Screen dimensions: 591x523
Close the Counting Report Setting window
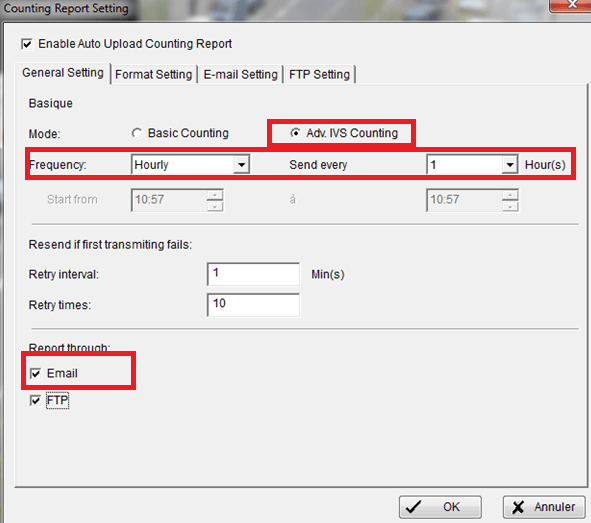coord(571,5)
